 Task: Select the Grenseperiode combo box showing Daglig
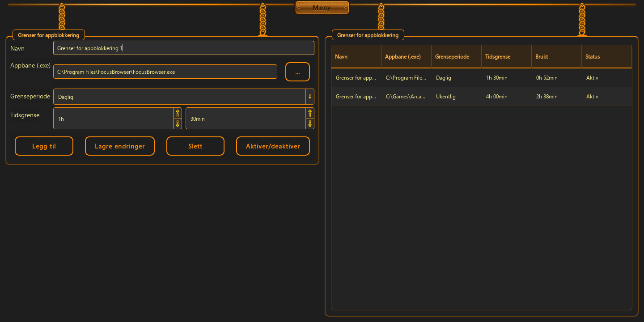184,97
